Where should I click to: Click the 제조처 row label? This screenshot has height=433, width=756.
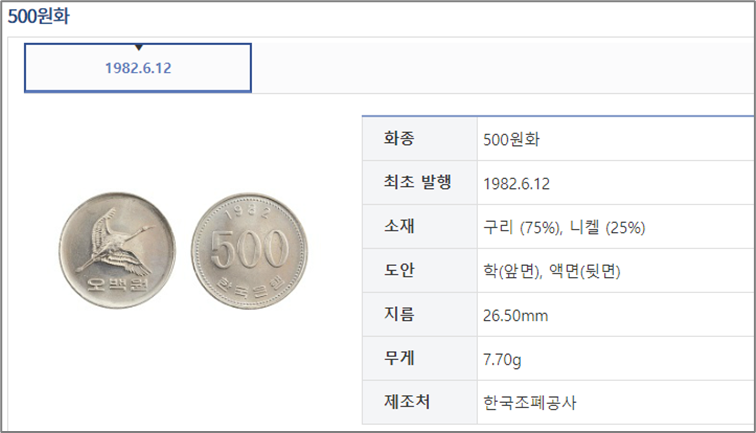click(x=406, y=402)
